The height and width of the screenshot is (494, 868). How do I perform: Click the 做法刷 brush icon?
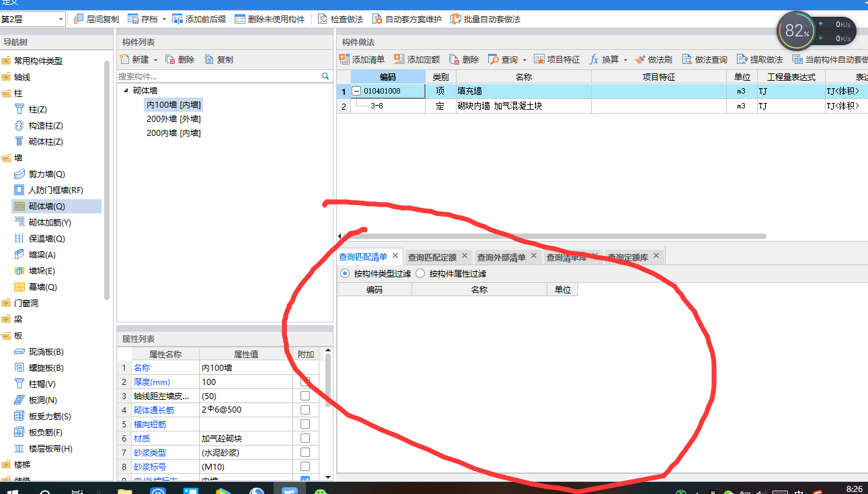point(640,59)
